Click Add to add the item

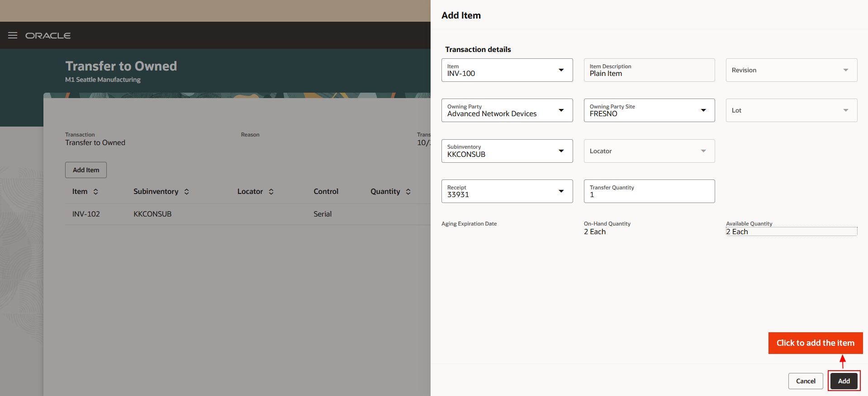point(844,381)
